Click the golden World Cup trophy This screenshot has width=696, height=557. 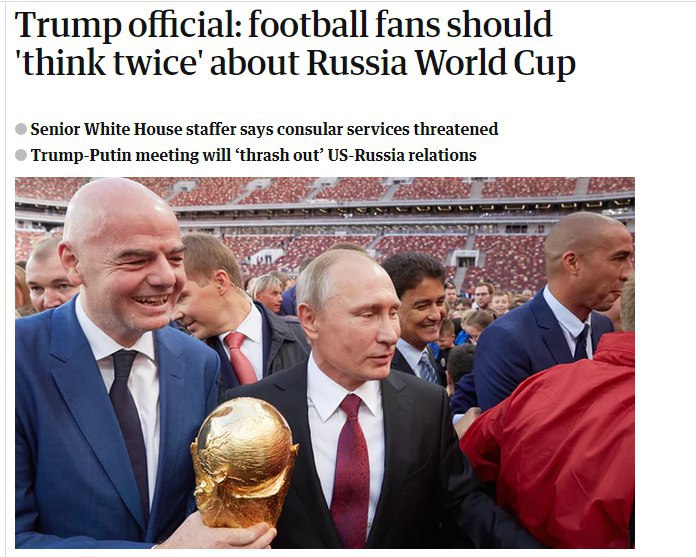(x=243, y=462)
